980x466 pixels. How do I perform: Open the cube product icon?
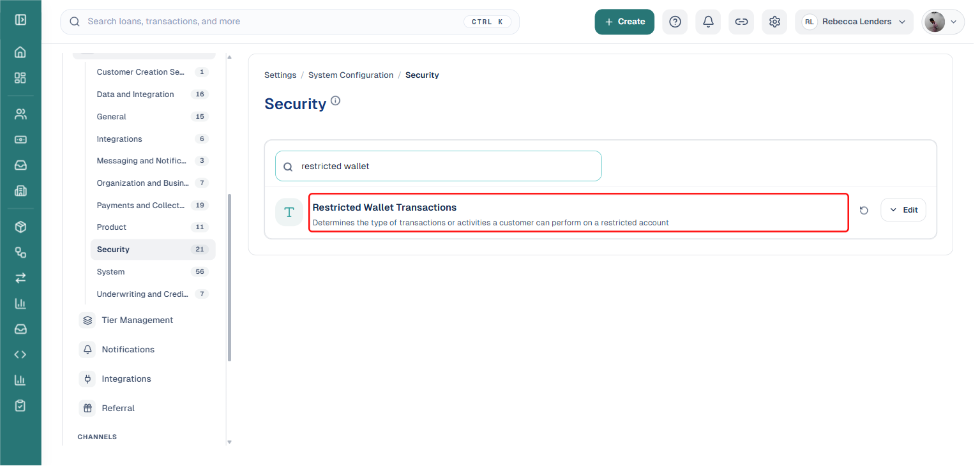point(20,227)
